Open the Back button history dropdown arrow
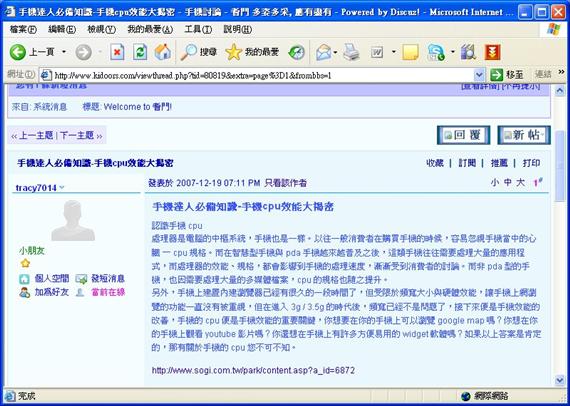Viewport: 570px width, 406px height. coord(64,53)
